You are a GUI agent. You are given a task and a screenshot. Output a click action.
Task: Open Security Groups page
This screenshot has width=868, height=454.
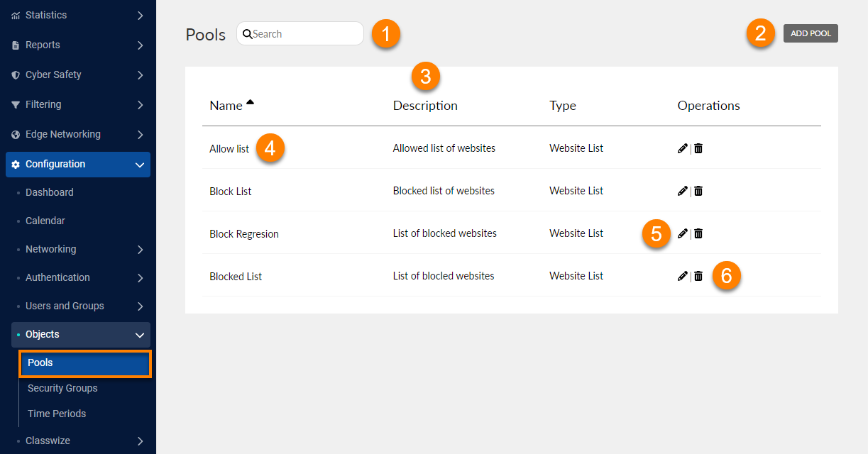[x=62, y=388]
